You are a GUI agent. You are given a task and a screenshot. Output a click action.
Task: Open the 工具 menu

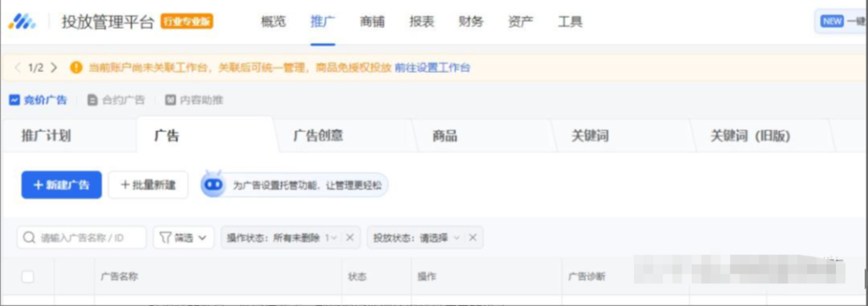pos(570,21)
